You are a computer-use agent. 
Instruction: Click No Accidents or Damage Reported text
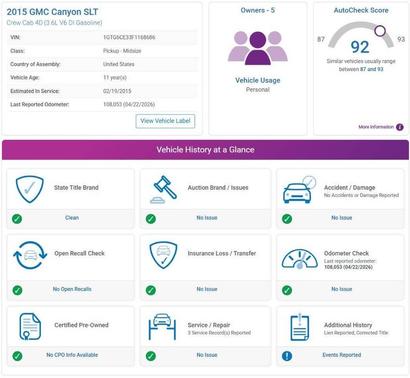(x=361, y=195)
